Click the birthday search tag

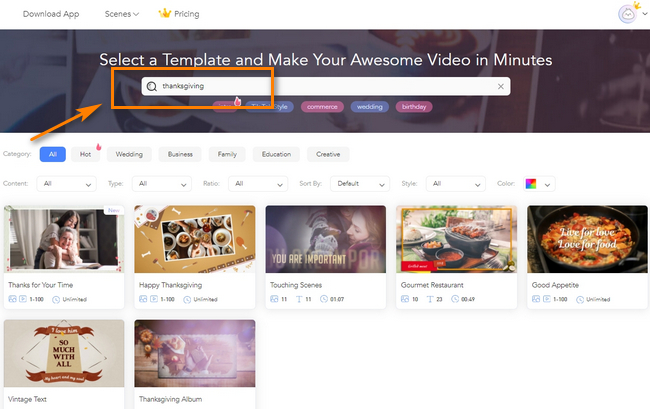[x=414, y=107]
